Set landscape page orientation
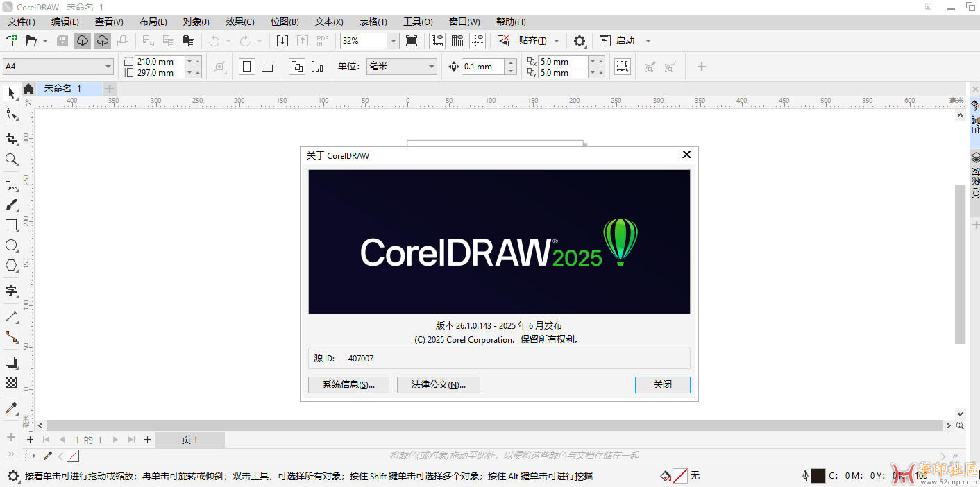 click(x=267, y=67)
